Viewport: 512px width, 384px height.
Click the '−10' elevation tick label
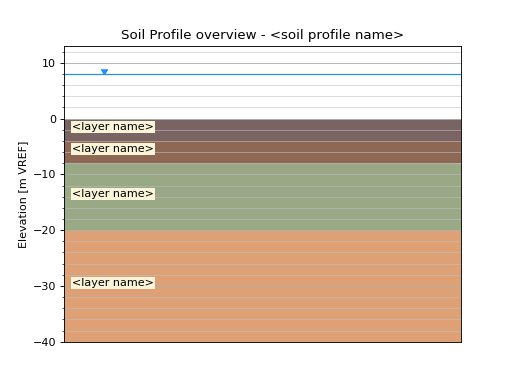[x=45, y=174]
